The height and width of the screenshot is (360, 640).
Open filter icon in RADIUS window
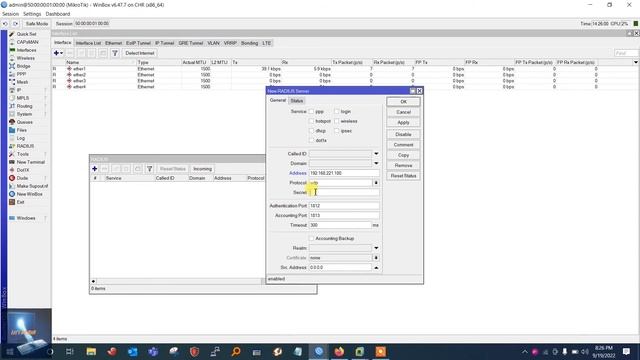[150, 169]
